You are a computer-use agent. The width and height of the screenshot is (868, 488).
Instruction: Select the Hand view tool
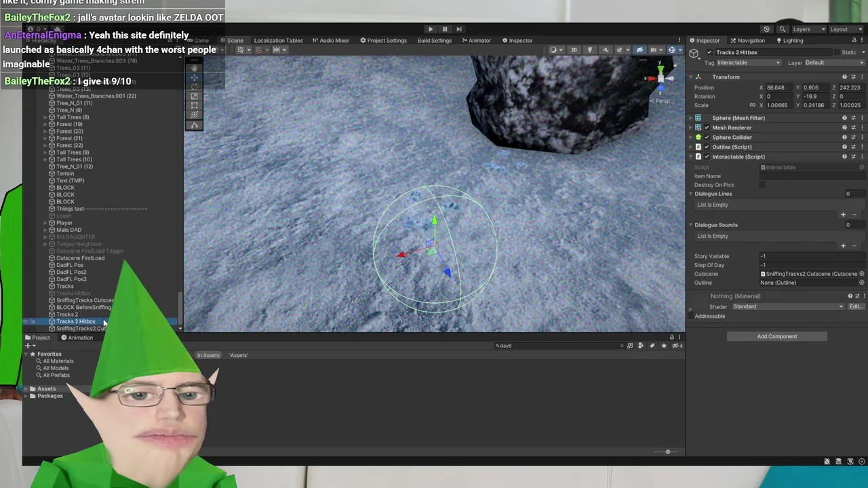(194, 68)
